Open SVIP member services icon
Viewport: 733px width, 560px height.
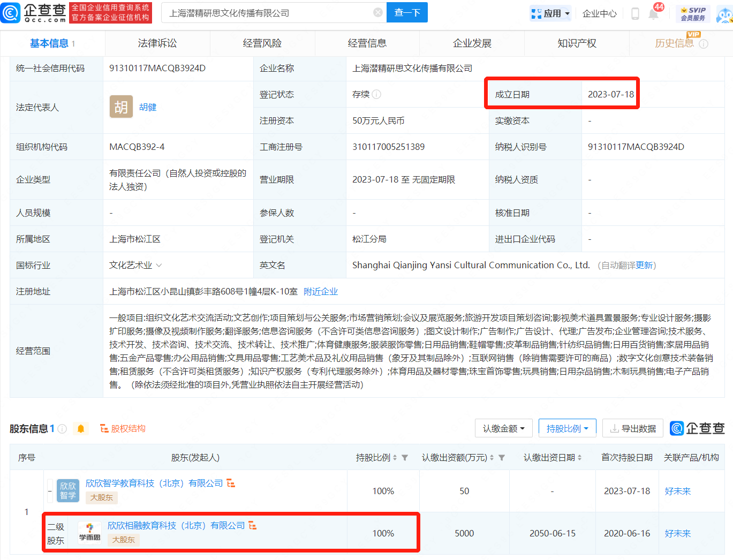[x=693, y=13]
